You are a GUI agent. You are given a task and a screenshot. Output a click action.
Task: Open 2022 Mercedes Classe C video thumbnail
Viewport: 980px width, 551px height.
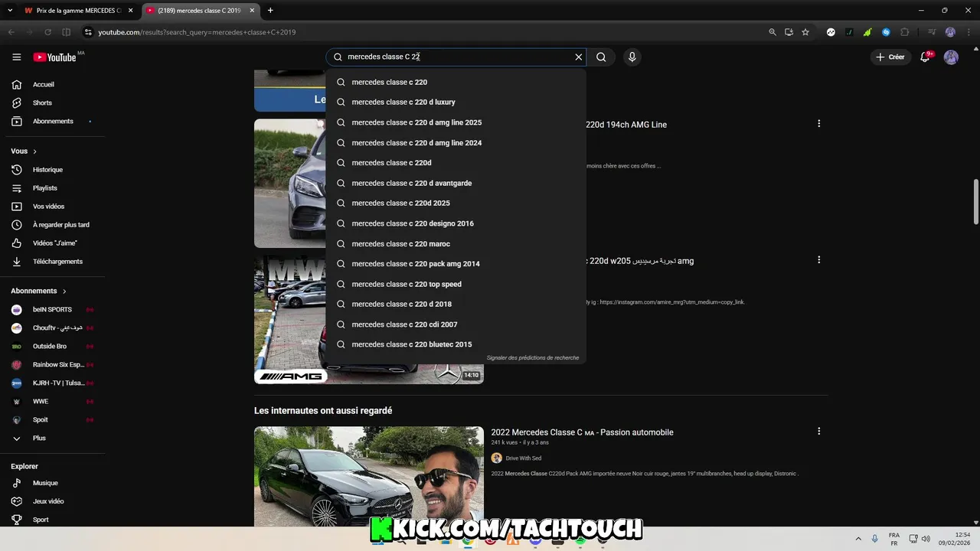(x=369, y=476)
